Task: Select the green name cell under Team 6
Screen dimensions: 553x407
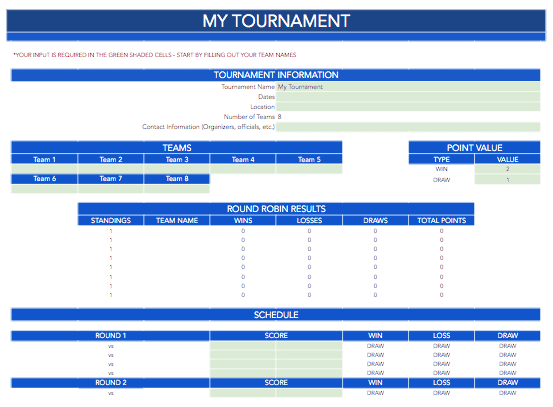Action: pos(44,189)
